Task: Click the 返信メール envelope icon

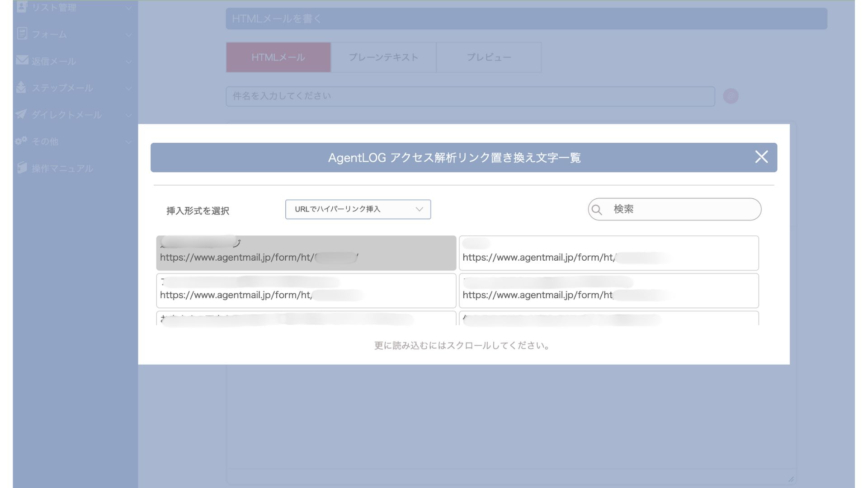Action: coord(22,60)
